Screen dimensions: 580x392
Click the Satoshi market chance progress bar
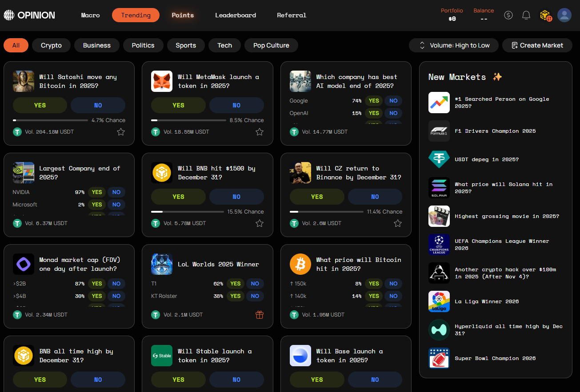point(50,120)
